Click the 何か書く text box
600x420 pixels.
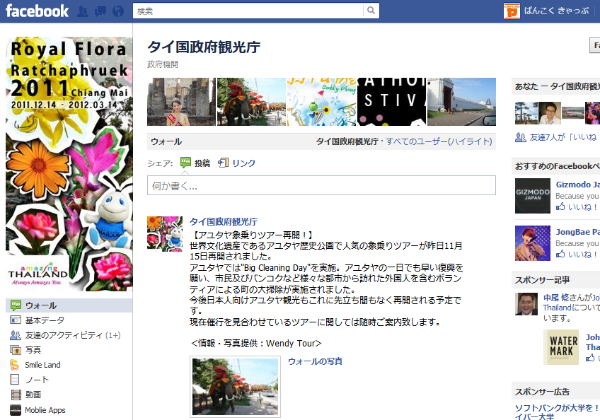(x=321, y=185)
